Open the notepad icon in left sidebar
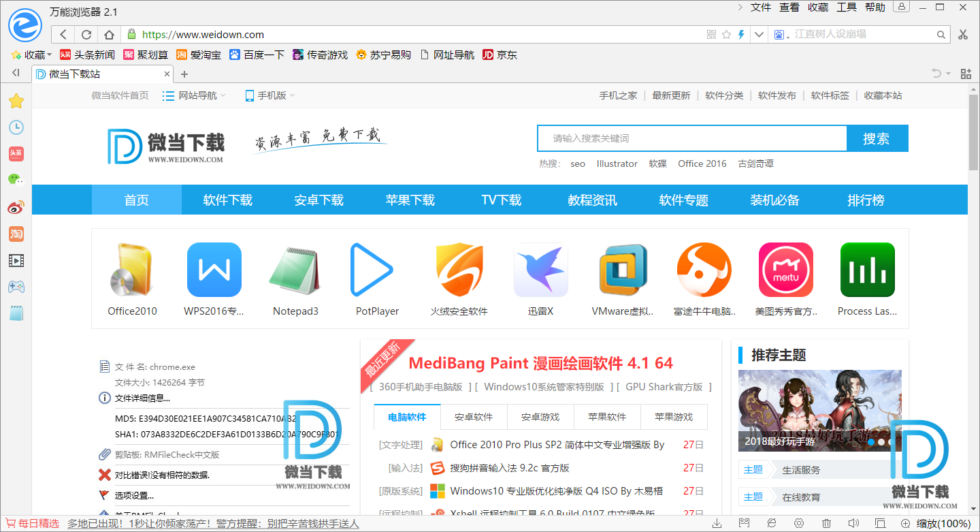 [x=16, y=313]
